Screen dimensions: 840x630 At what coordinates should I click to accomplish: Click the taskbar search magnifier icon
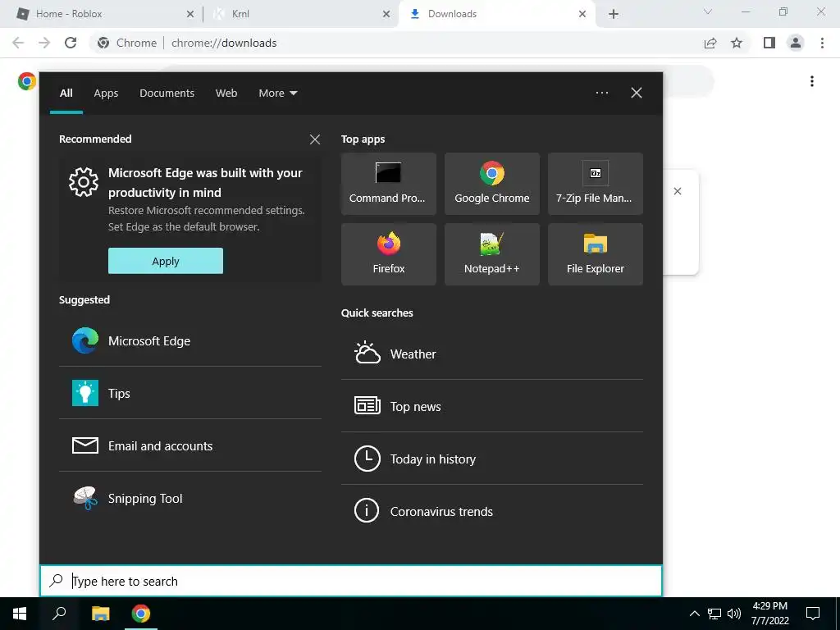coord(59,614)
